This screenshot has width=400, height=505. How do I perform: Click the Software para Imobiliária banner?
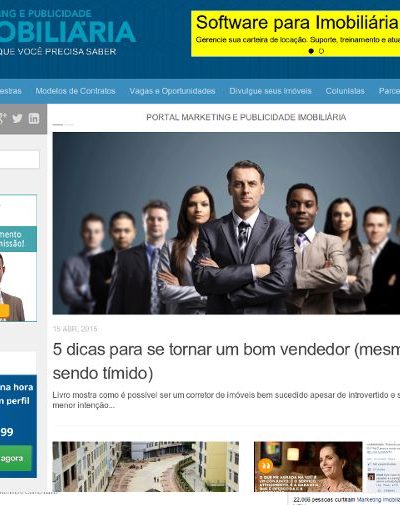296,33
